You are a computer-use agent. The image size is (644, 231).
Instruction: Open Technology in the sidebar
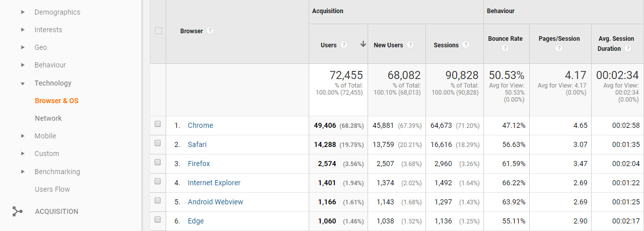[x=53, y=83]
